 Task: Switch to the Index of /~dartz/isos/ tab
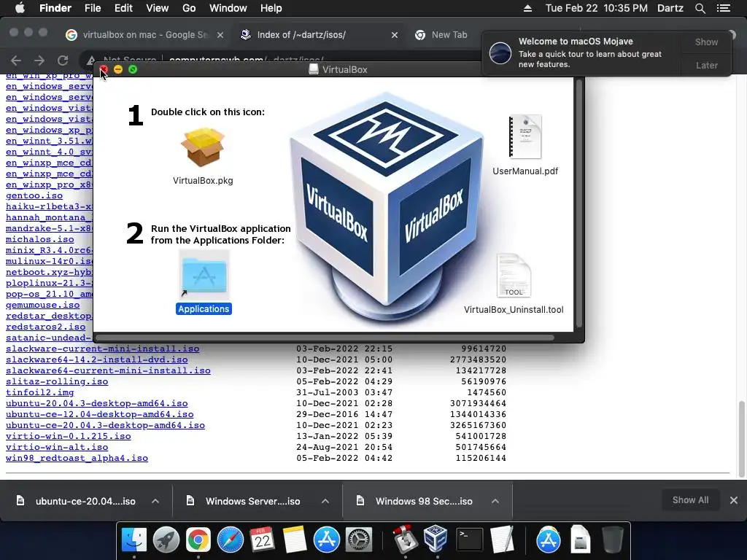point(320,35)
